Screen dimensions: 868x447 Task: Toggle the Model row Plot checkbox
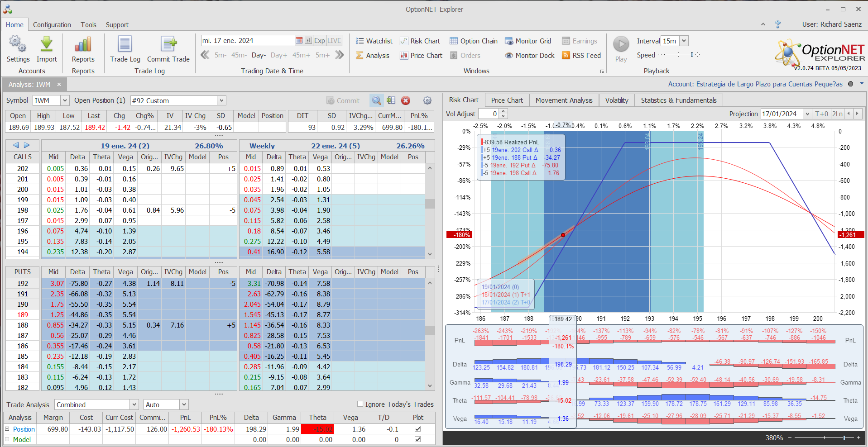click(417, 439)
